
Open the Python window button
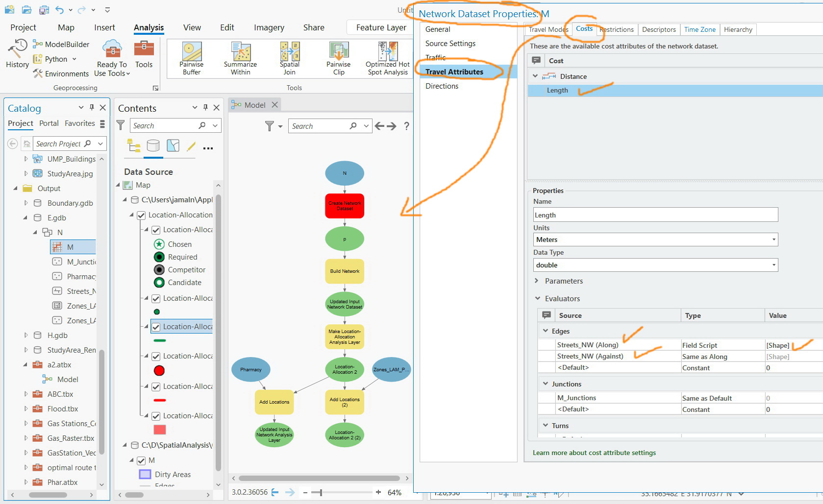pyautogui.click(x=54, y=59)
